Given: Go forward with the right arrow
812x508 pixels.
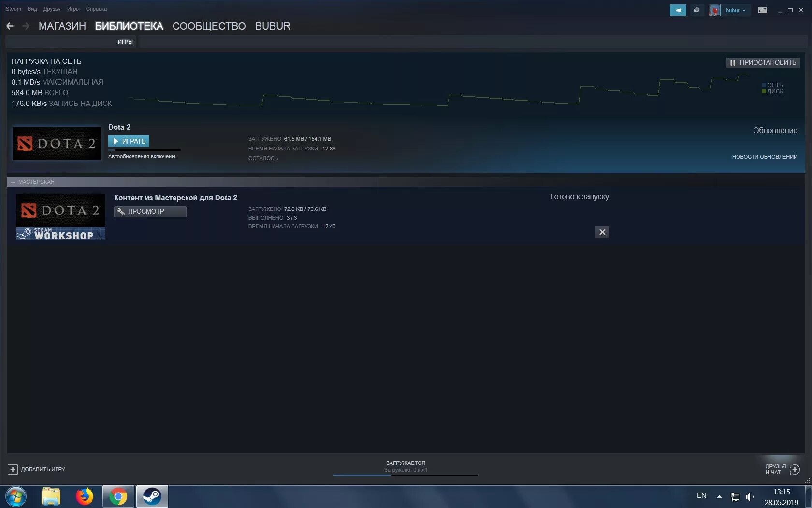Looking at the screenshot, I should pos(26,26).
